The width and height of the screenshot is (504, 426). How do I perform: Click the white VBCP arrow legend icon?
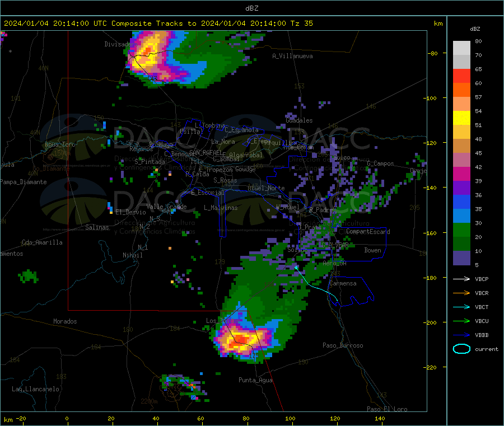point(461,279)
